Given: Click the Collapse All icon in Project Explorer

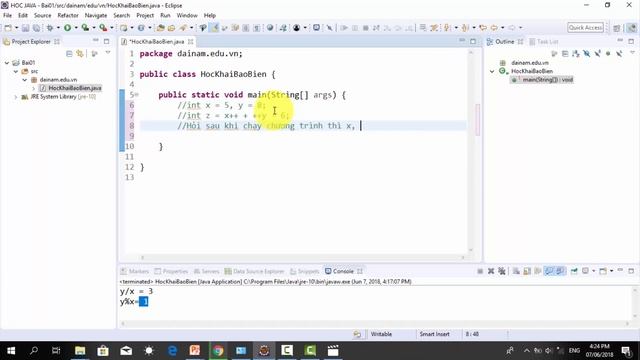Looking at the screenshot, I should pos(69,54).
